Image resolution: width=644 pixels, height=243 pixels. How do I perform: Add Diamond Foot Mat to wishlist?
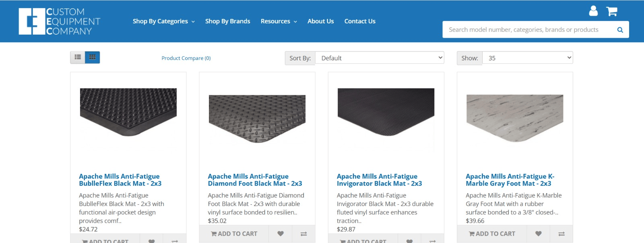click(x=281, y=234)
